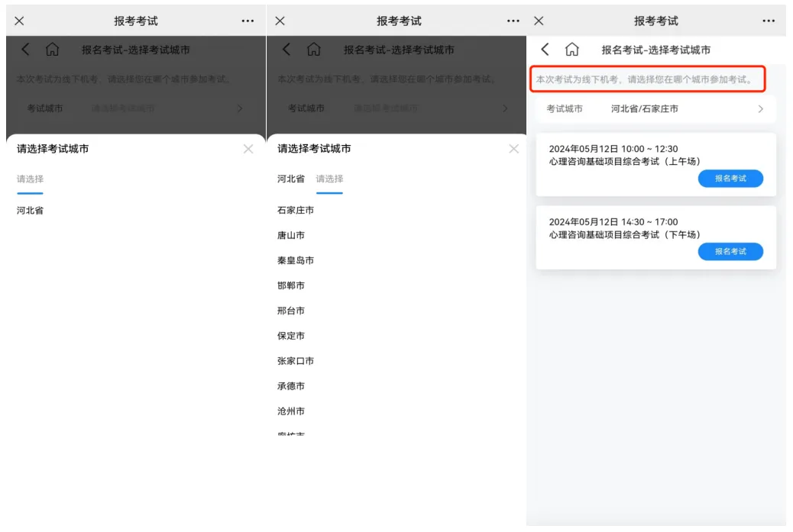Choose 石家庄市 from the city list
This screenshot has height=532, width=793.
point(296,210)
